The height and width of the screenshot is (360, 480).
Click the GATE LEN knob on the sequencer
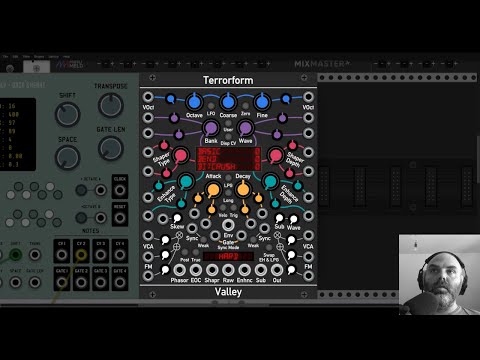pyautogui.click(x=111, y=148)
